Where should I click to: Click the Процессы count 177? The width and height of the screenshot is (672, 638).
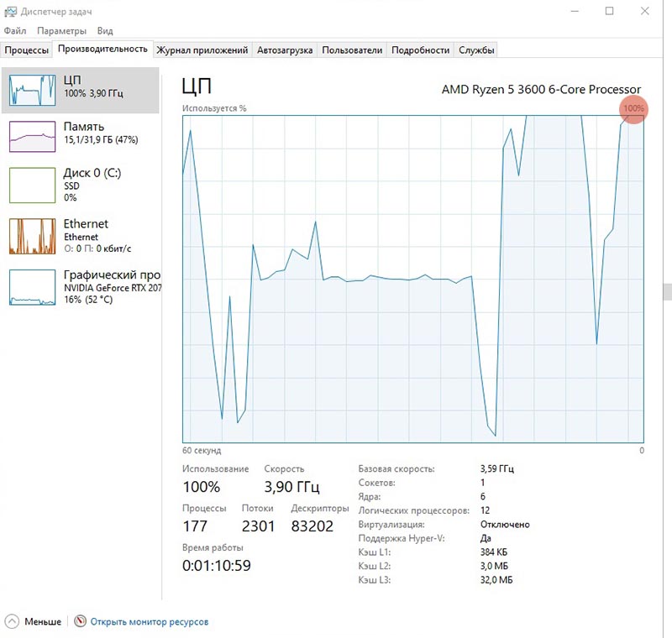(x=195, y=526)
